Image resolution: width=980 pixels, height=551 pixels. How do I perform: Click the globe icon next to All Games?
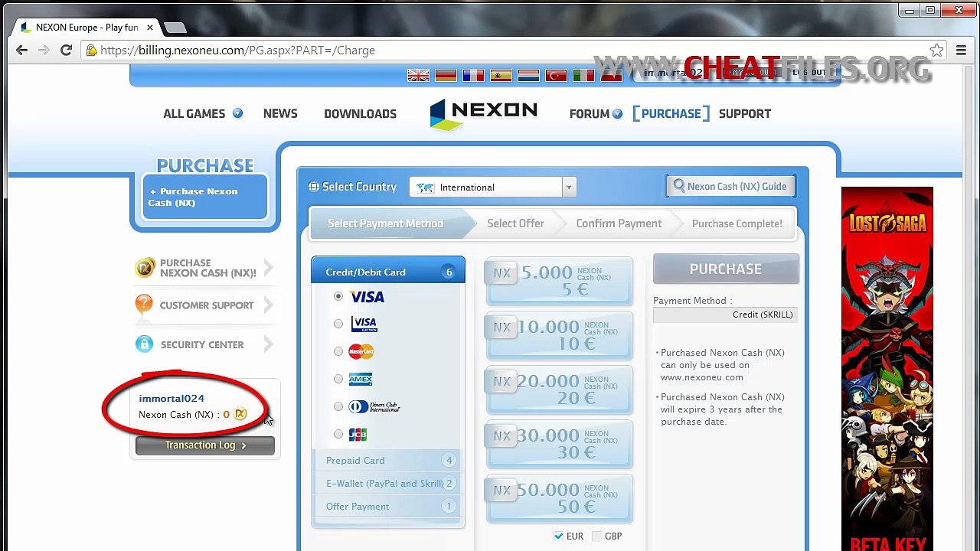(237, 113)
